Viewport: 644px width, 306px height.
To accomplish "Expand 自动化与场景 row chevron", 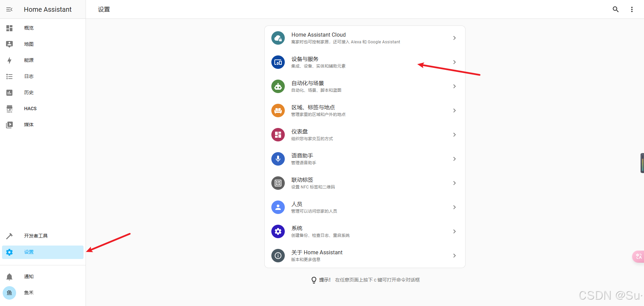I will pos(454,86).
